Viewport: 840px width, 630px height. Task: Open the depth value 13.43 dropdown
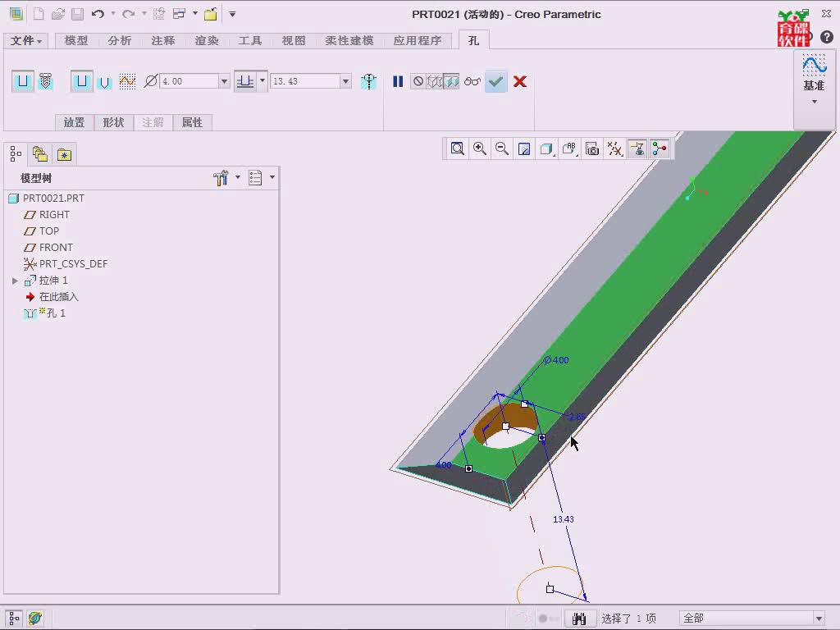345,81
